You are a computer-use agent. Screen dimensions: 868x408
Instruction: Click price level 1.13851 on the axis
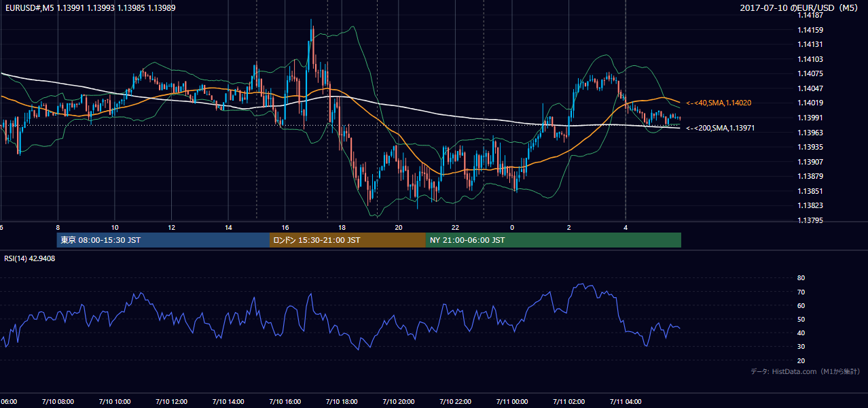[x=810, y=191]
